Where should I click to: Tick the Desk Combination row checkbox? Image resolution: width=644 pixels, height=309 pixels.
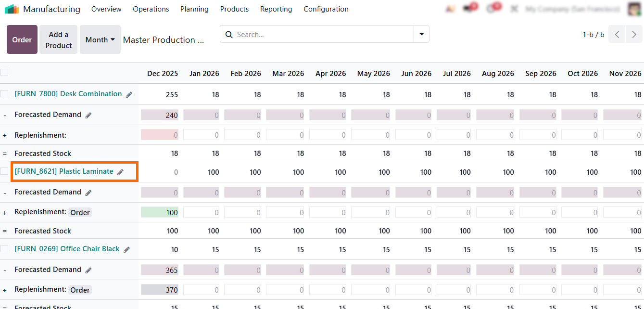pyautogui.click(x=4, y=94)
